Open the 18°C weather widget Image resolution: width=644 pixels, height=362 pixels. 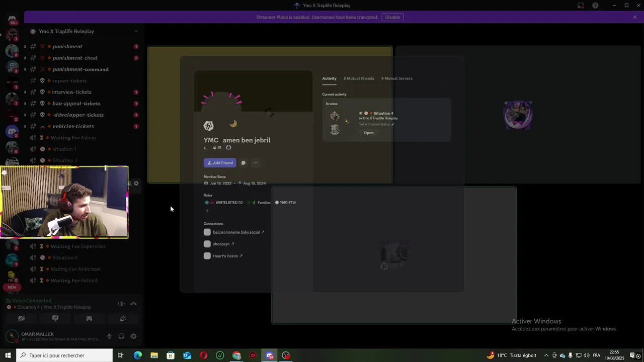512,355
